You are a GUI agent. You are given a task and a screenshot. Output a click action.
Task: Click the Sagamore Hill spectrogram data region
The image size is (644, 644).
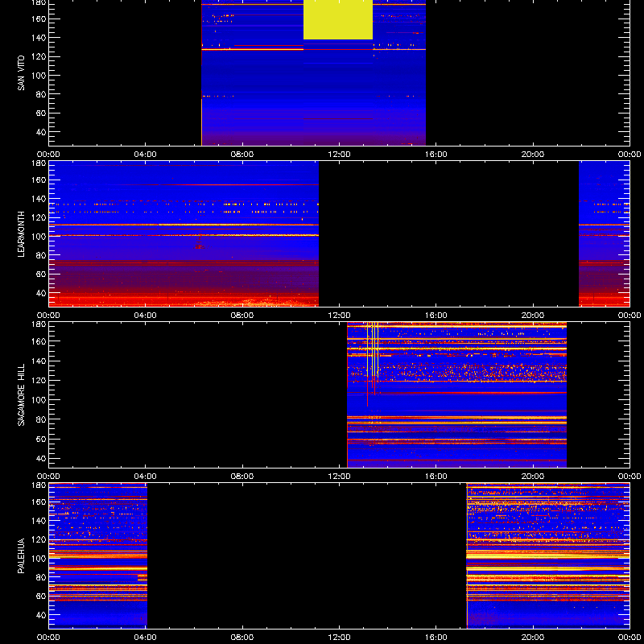coord(456,394)
